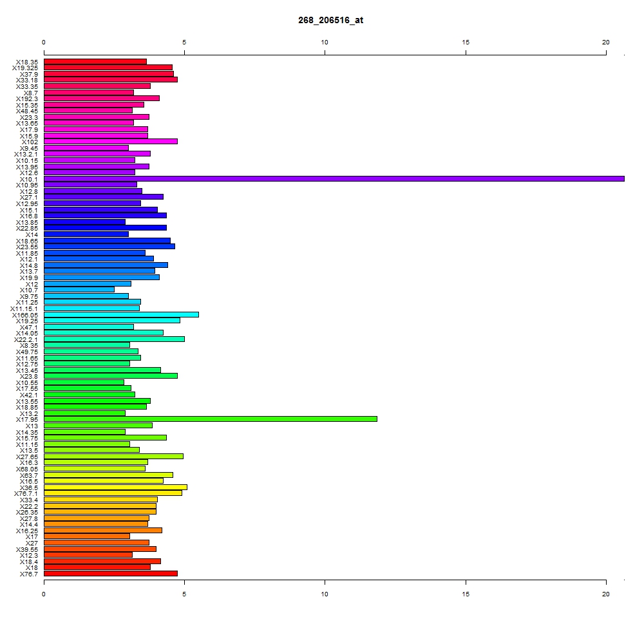
Task: Select the X42.1 row label
Action: point(29,395)
